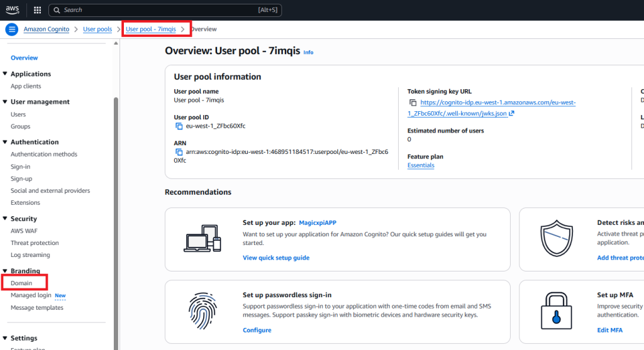
Task: Go to User pools breadcrumb
Action: pos(97,30)
